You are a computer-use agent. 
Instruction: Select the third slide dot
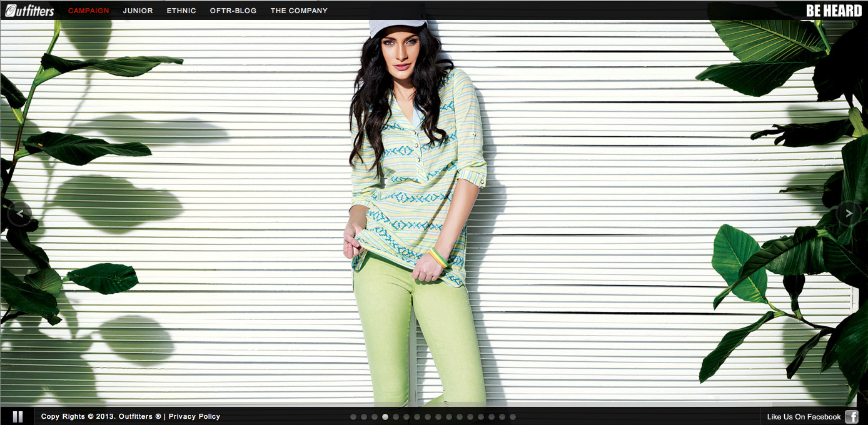point(375,417)
